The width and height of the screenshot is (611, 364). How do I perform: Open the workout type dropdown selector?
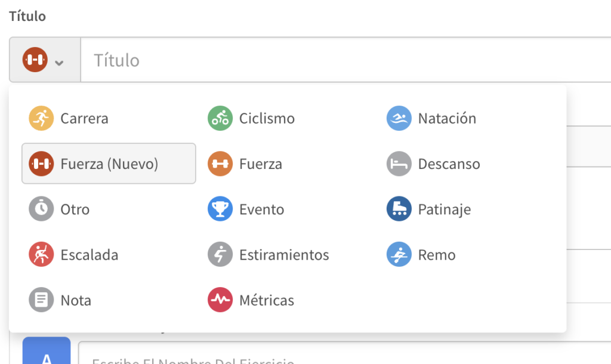[45, 60]
